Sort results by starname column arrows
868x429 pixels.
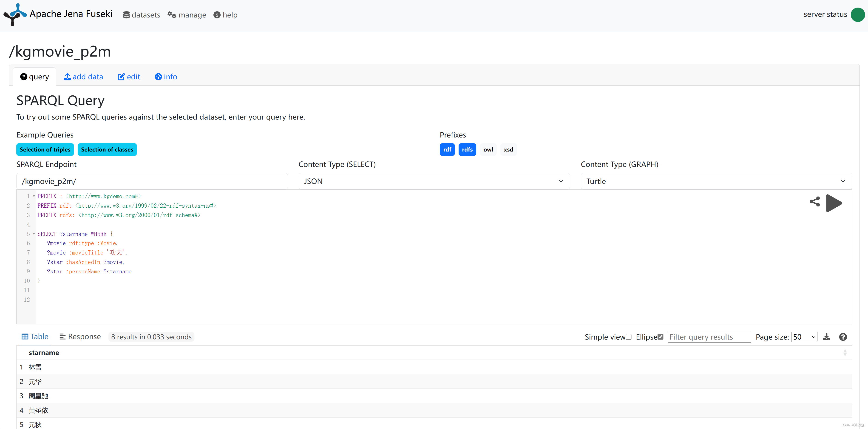[845, 353]
